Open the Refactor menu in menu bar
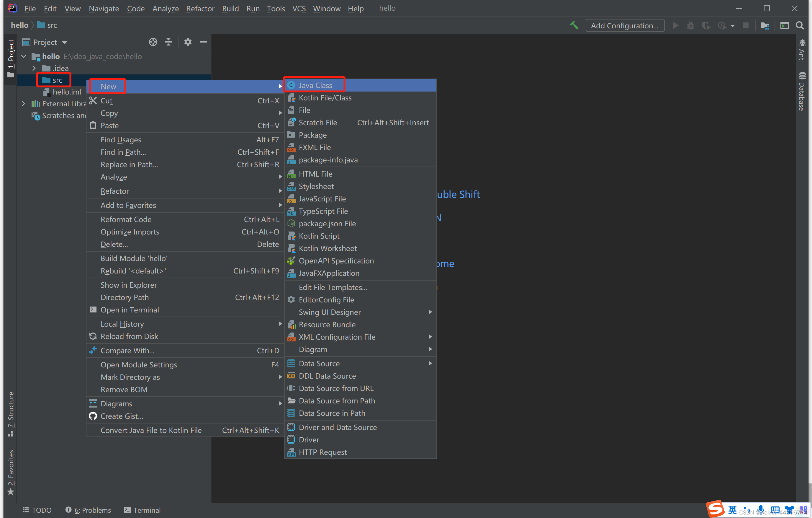The height and width of the screenshot is (518, 812). click(200, 9)
